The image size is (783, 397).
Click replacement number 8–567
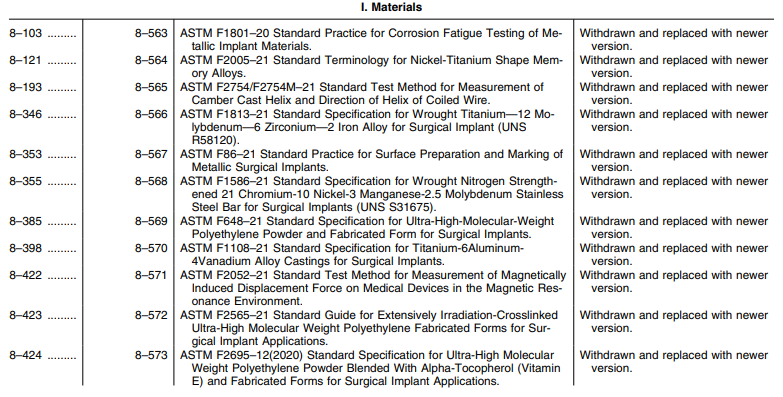(x=151, y=154)
